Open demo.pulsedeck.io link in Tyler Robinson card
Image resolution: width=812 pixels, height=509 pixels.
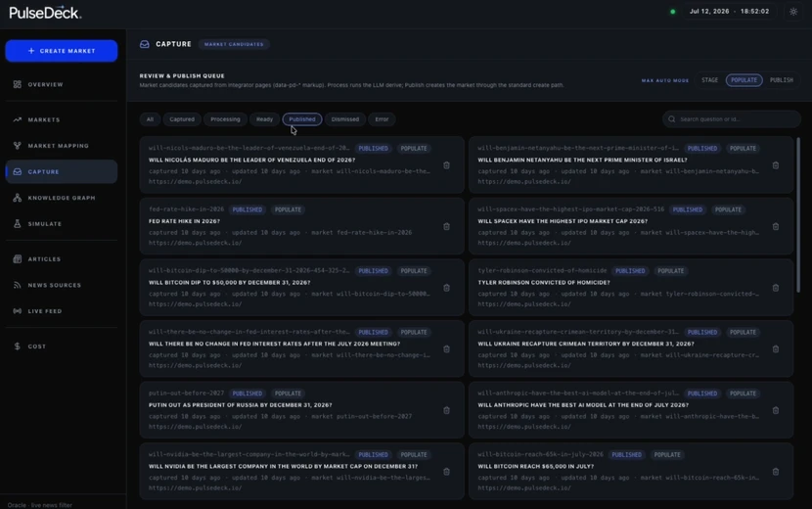tap(524, 304)
